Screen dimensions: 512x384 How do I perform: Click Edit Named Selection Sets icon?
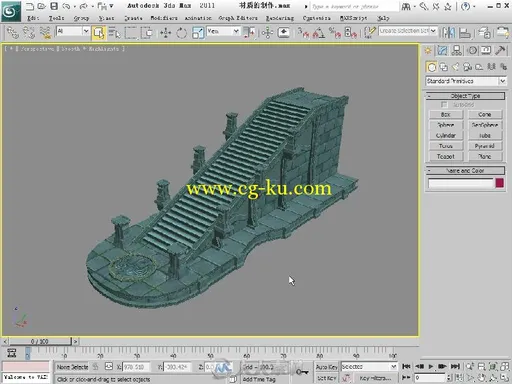369,33
